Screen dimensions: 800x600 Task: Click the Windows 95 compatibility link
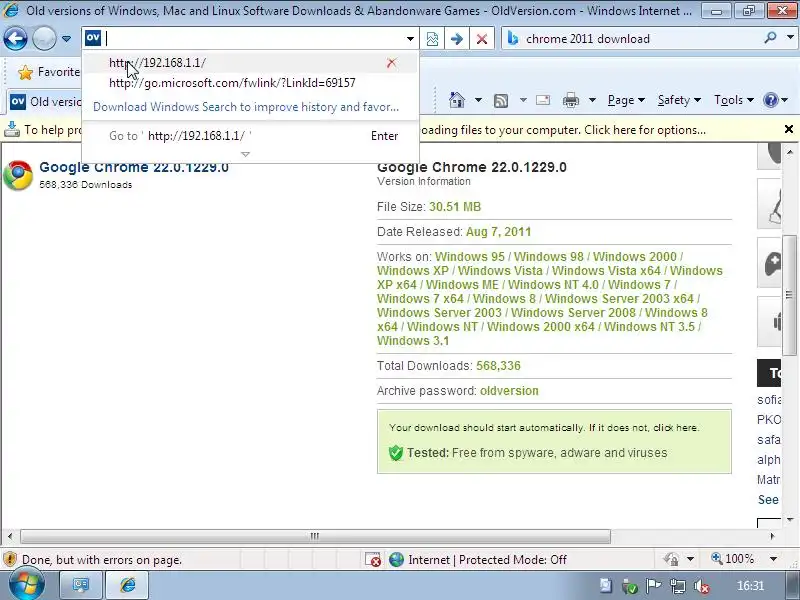(469, 257)
